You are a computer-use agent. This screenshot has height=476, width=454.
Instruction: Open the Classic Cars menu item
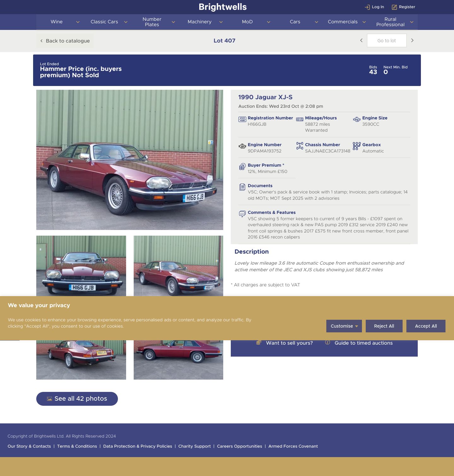coord(104,22)
